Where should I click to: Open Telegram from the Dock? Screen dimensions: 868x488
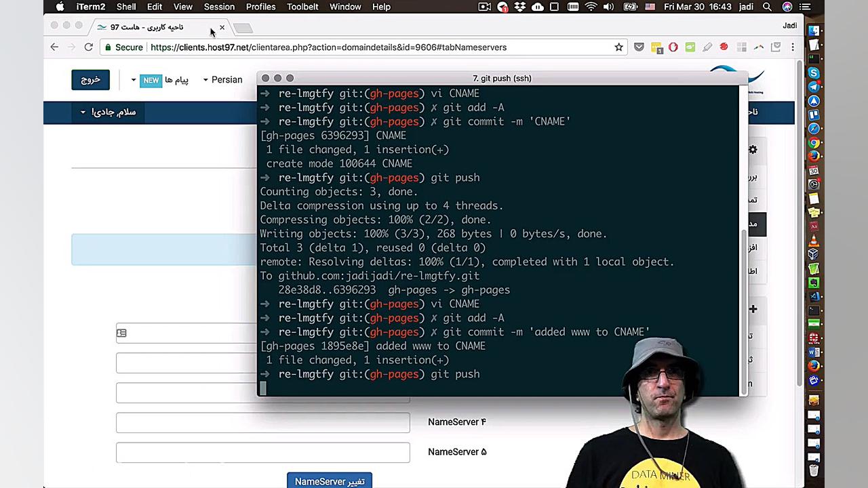click(814, 87)
